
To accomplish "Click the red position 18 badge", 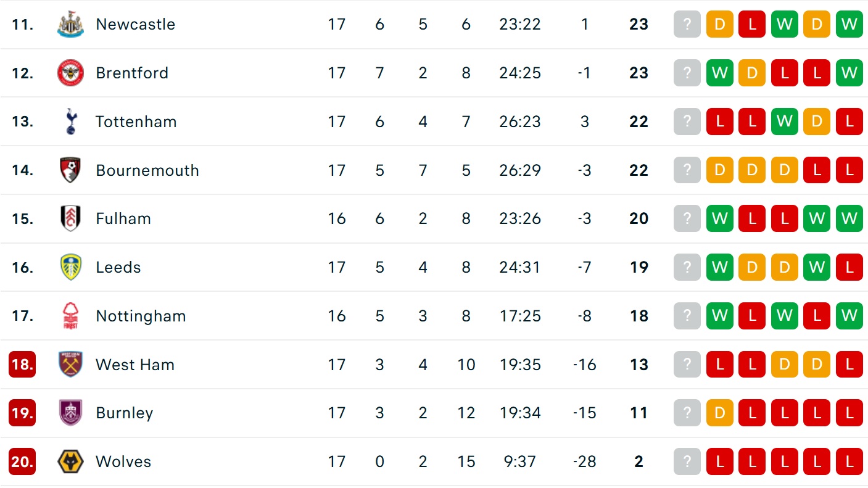I will (x=22, y=365).
